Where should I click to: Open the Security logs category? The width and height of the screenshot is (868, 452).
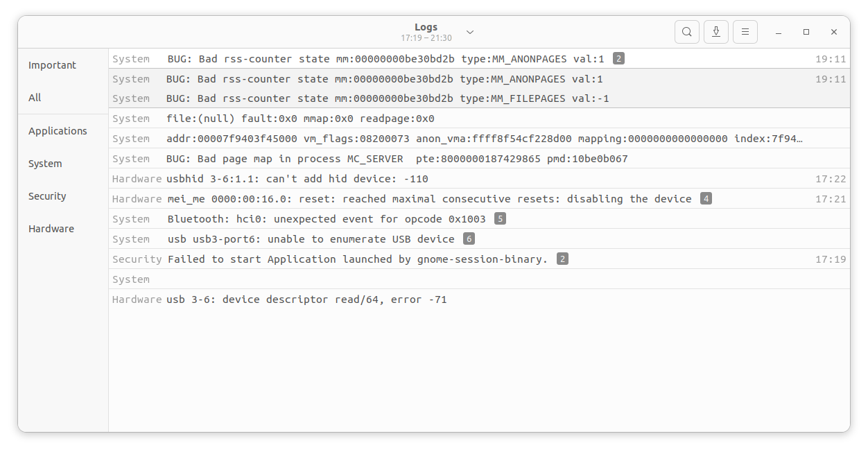click(47, 196)
